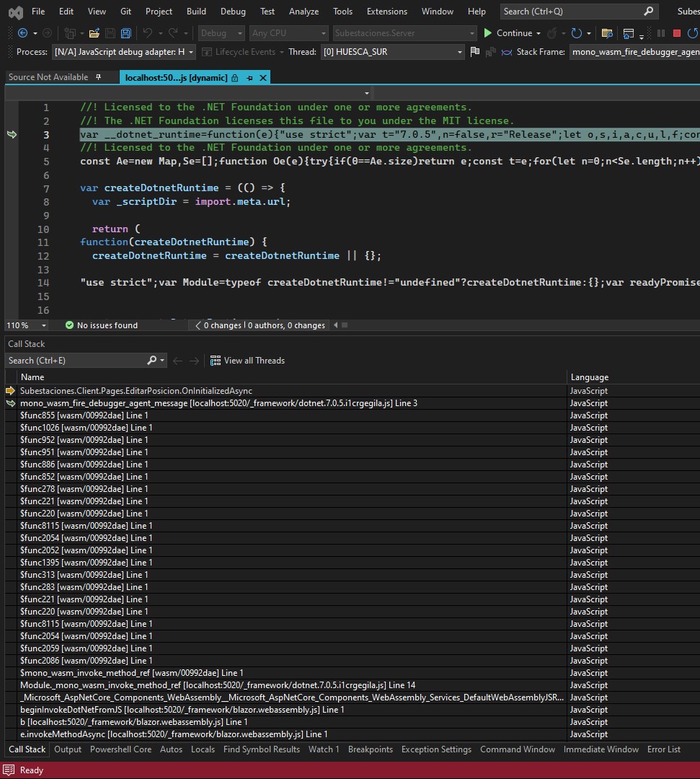
Task: Open the Debug menu
Action: click(x=233, y=12)
